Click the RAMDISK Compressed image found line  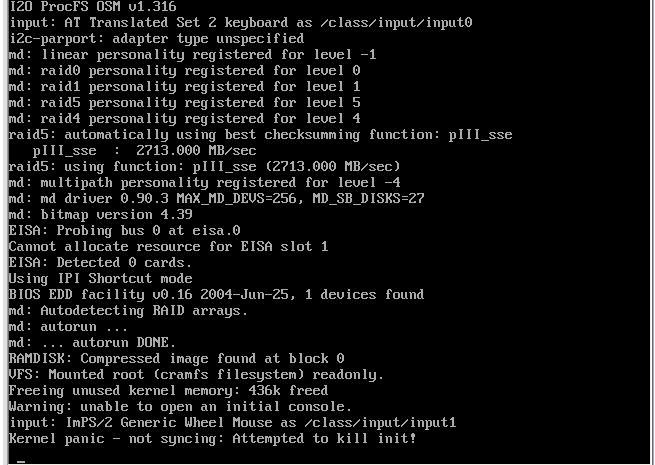pyautogui.click(x=176, y=358)
